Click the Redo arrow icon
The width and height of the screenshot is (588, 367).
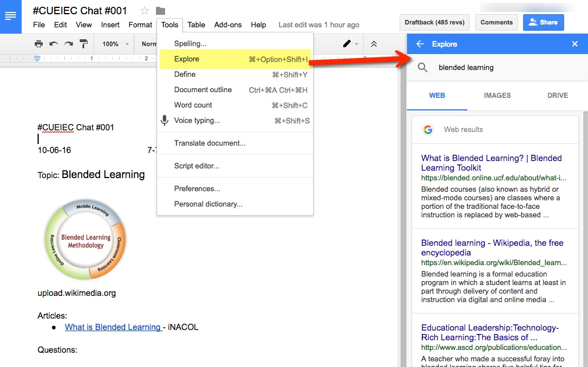pyautogui.click(x=68, y=44)
